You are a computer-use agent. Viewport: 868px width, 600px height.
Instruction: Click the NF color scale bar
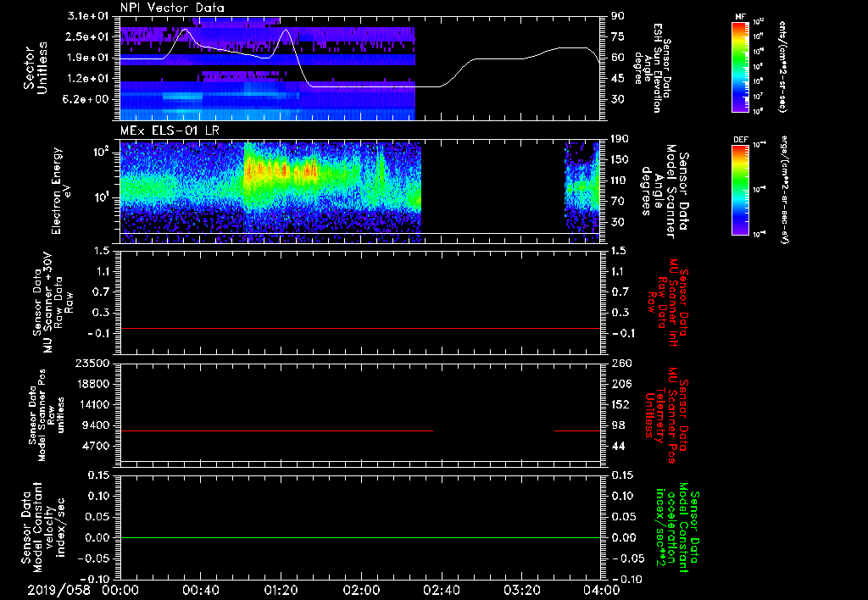point(741,66)
